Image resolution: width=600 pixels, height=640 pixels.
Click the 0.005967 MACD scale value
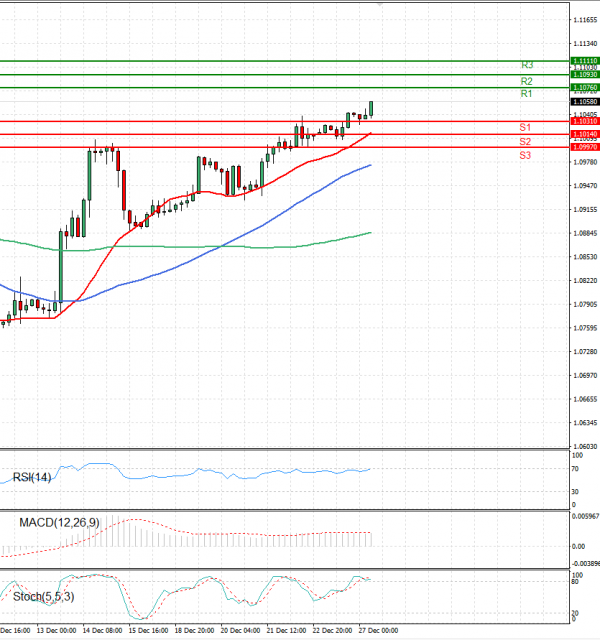pos(585,516)
